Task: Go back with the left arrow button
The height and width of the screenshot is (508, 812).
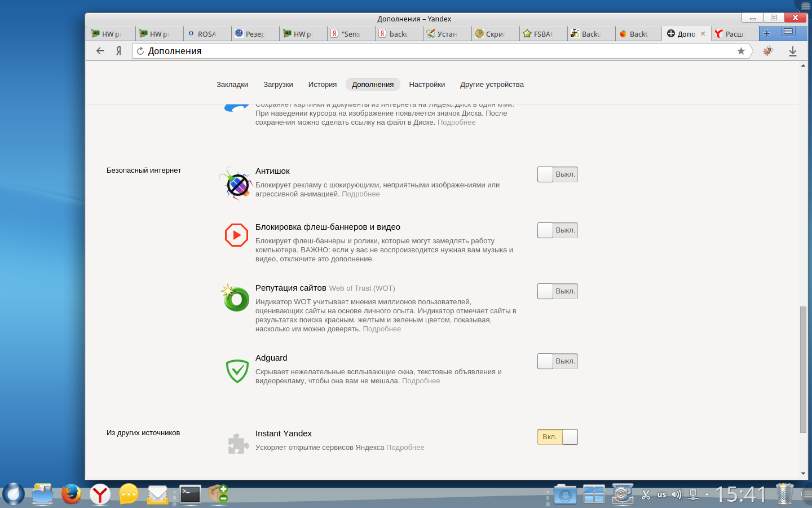Action: click(x=100, y=51)
